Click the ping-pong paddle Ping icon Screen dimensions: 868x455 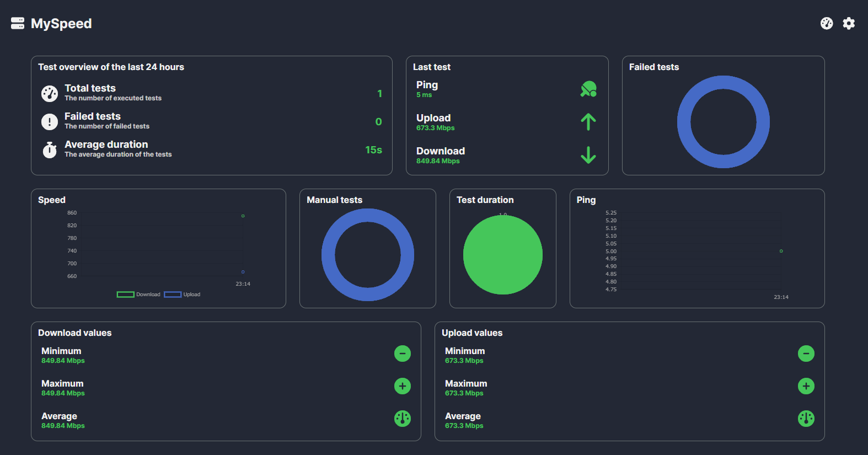tap(588, 89)
